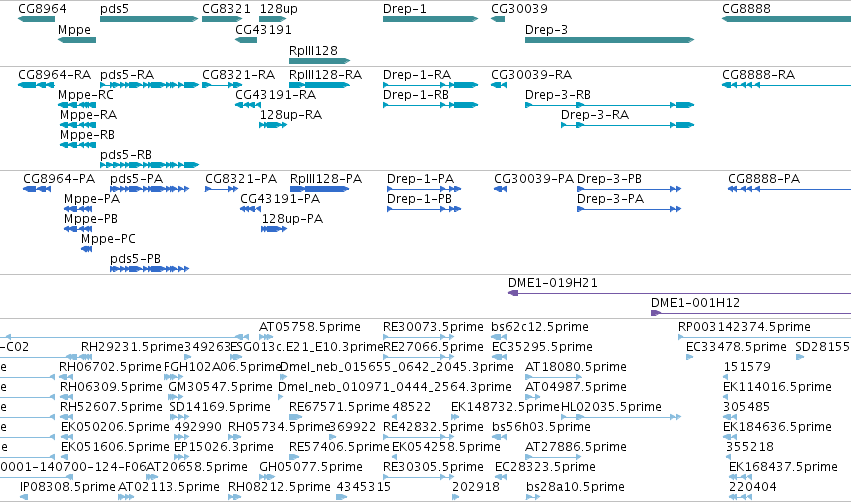Open transcript Mppe-RA
Screen dimensions: 851x502
[x=78, y=125]
